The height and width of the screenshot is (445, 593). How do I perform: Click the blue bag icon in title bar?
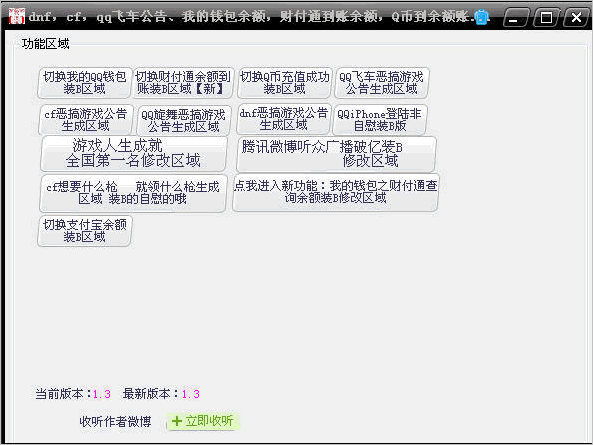point(482,17)
